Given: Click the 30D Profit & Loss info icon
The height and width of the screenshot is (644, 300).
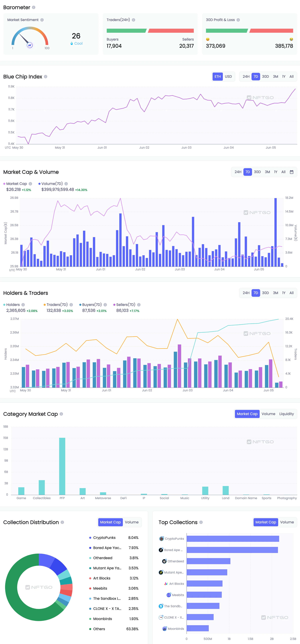Looking at the screenshot, I should pos(238,20).
